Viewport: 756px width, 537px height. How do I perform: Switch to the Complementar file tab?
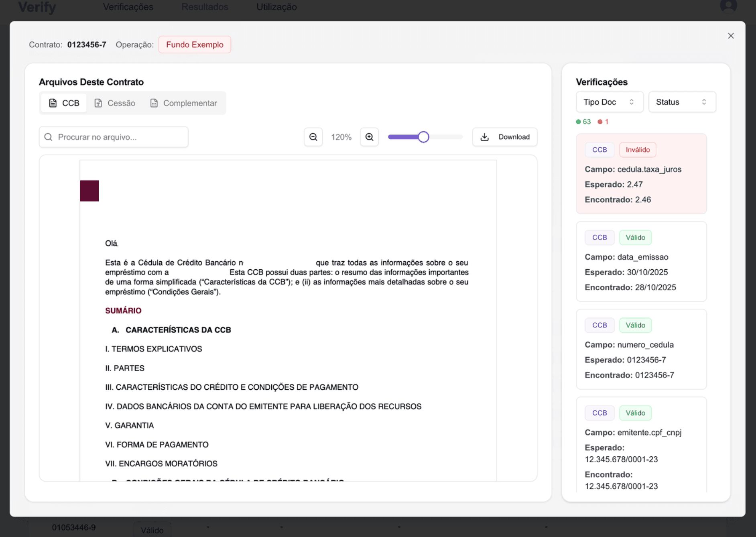click(184, 103)
